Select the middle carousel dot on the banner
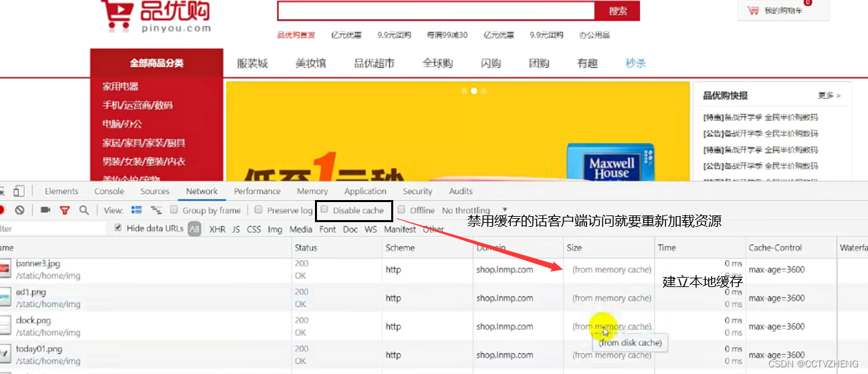Image resolution: width=868 pixels, height=374 pixels. point(474,91)
